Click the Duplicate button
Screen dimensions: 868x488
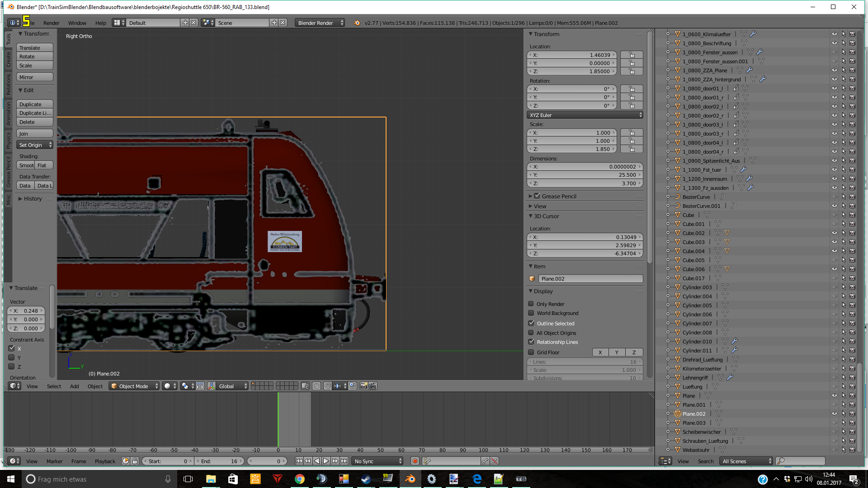35,104
